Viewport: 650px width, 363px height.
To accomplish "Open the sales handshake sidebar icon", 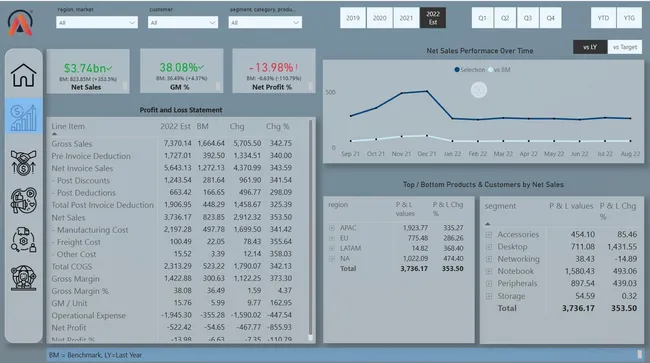I will click(x=24, y=162).
